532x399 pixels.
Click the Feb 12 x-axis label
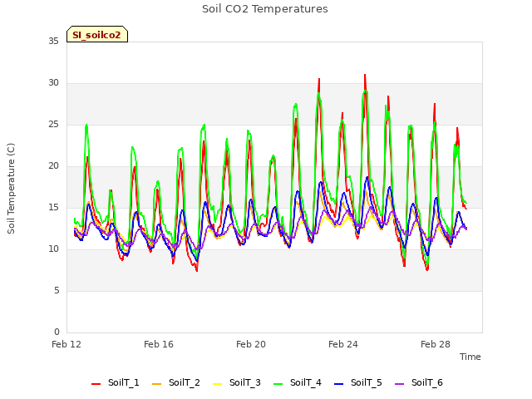(66, 344)
